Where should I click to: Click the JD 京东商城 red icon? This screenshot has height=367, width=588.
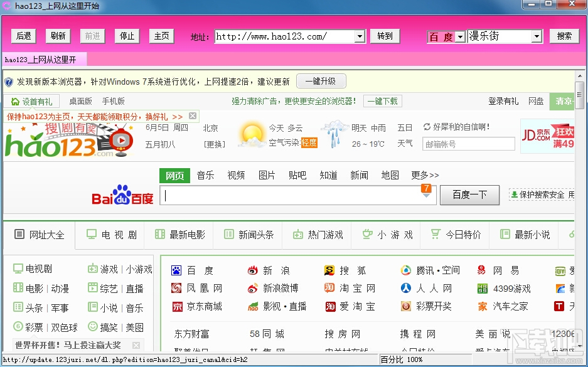click(177, 307)
